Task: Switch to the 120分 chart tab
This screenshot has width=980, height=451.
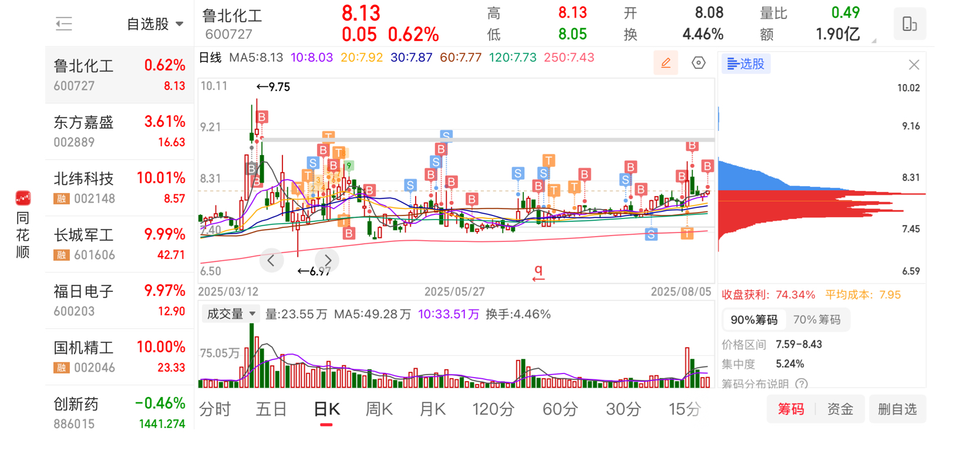Action: coord(493,409)
